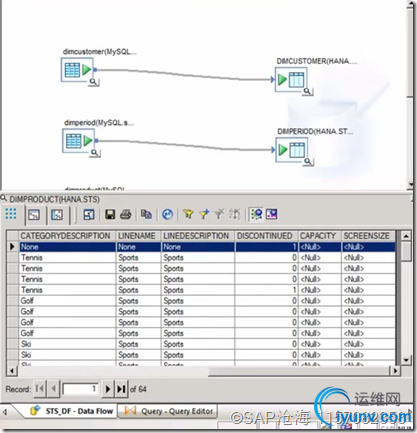Open magnifier preview under dimcustomer source

coord(94,82)
